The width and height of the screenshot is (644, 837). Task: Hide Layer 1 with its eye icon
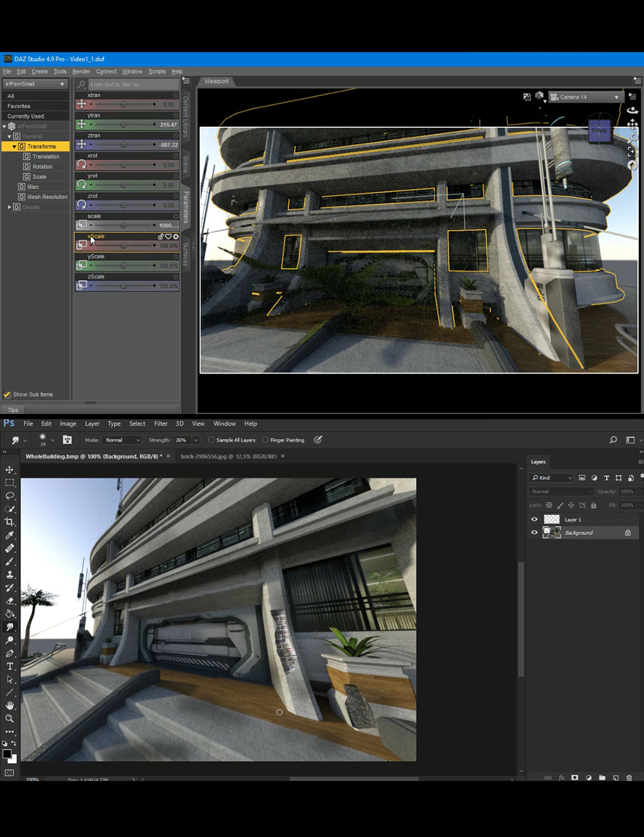(x=534, y=520)
